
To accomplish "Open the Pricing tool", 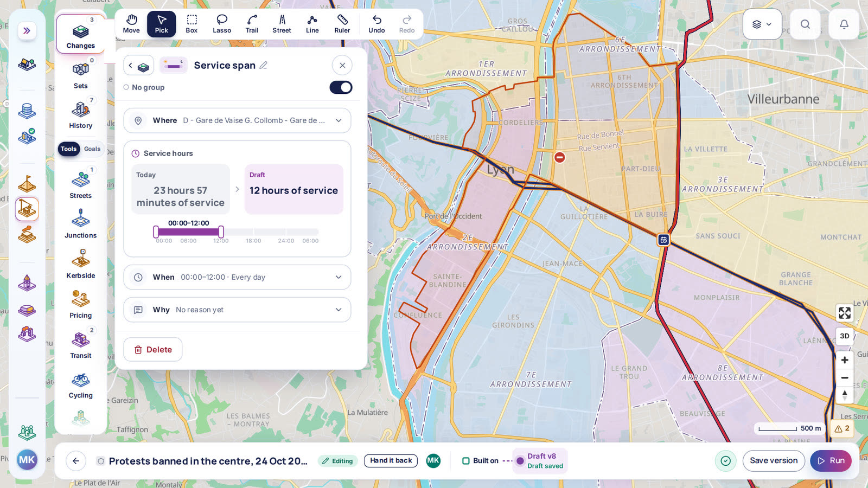I will [x=81, y=304].
